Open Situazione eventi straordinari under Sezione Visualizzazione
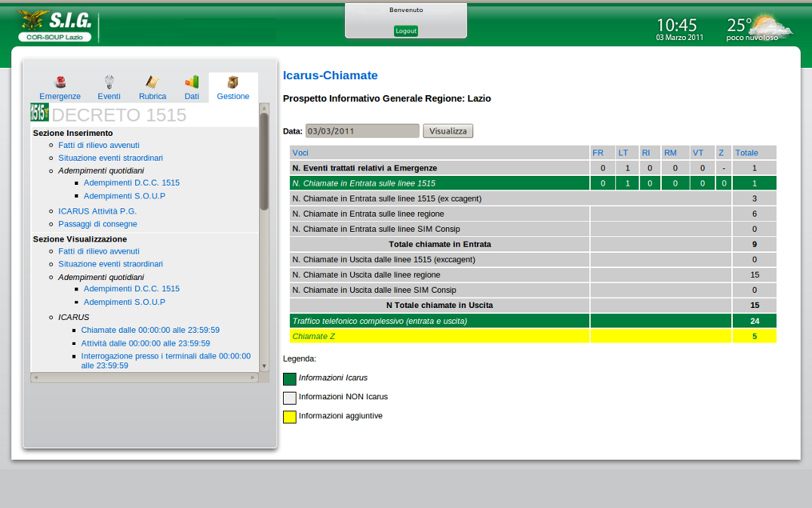This screenshot has height=508, width=812. 110,264
